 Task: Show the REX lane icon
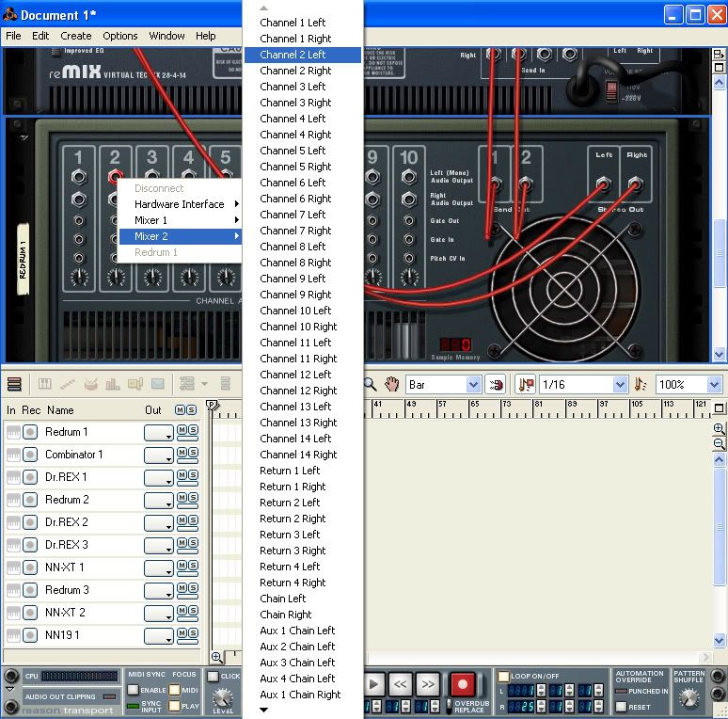(x=68, y=384)
